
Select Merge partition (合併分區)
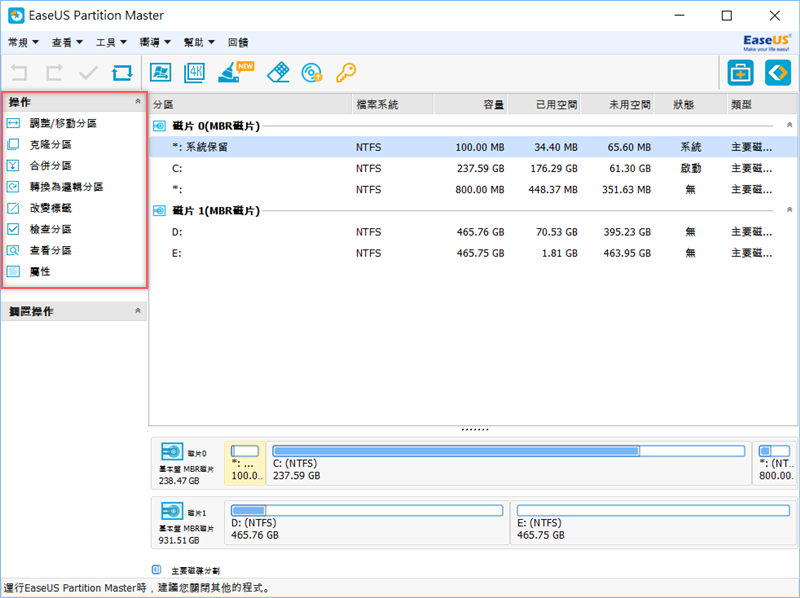tap(51, 165)
